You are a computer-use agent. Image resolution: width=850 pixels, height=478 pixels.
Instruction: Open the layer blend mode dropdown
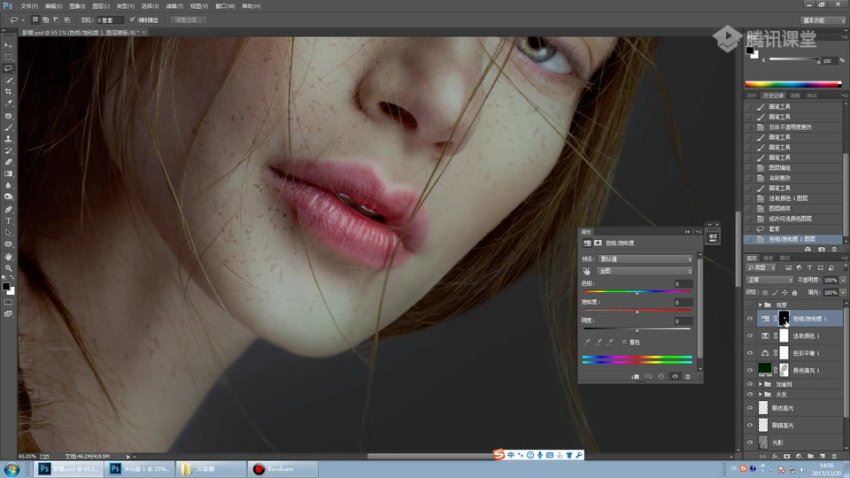click(769, 280)
